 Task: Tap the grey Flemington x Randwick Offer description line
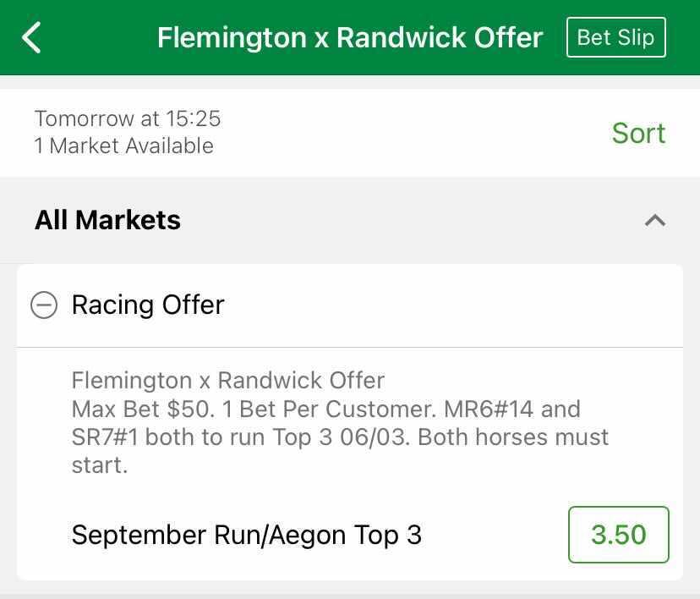click(x=228, y=380)
